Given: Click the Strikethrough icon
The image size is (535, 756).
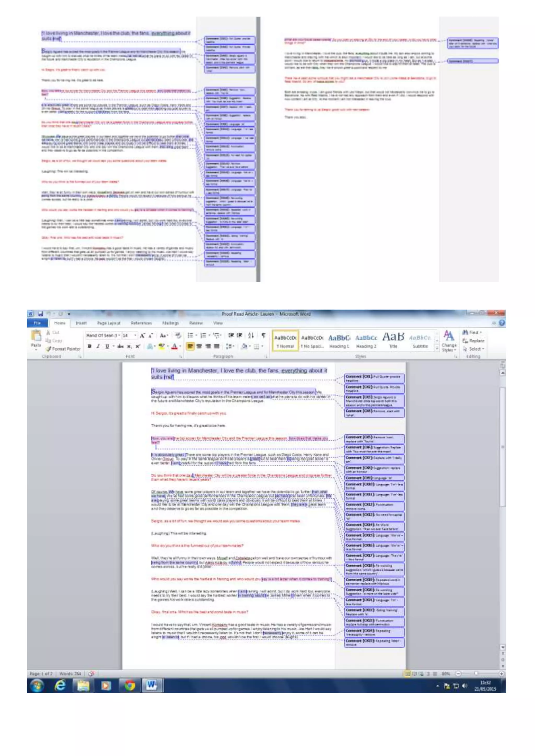Looking at the screenshot, I should (x=121, y=346).
